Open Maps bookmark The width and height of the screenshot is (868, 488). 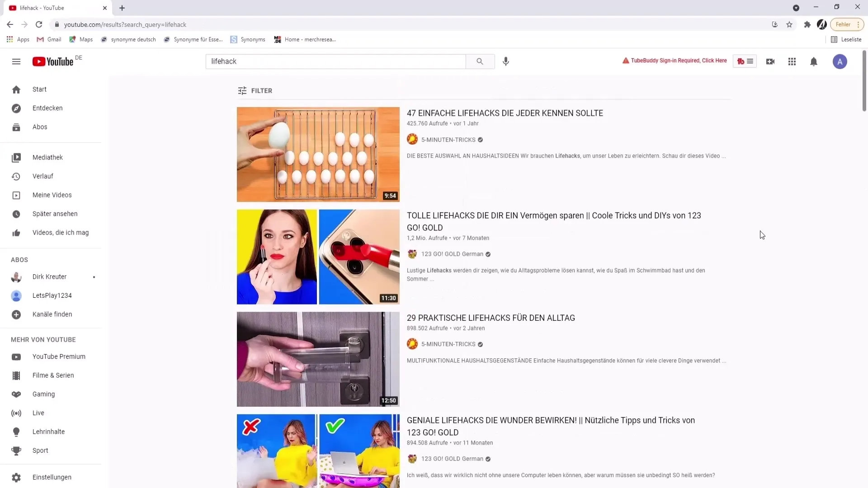pyautogui.click(x=81, y=40)
